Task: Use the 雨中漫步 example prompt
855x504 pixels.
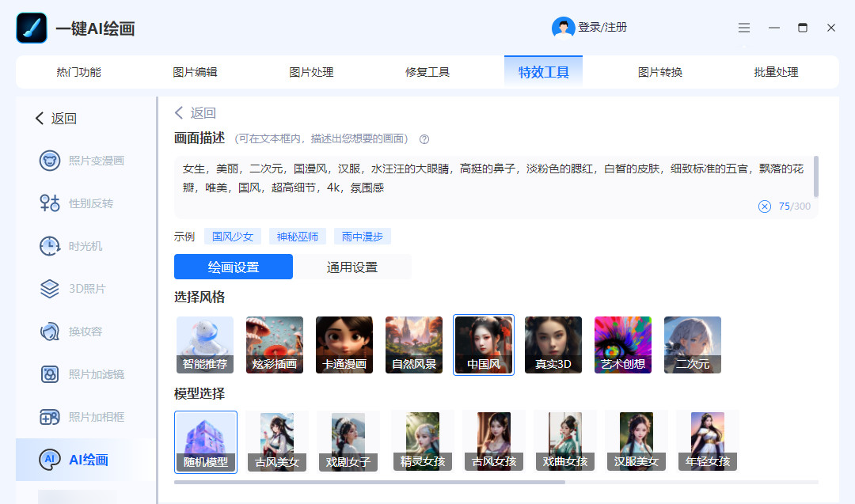Action: coord(362,237)
